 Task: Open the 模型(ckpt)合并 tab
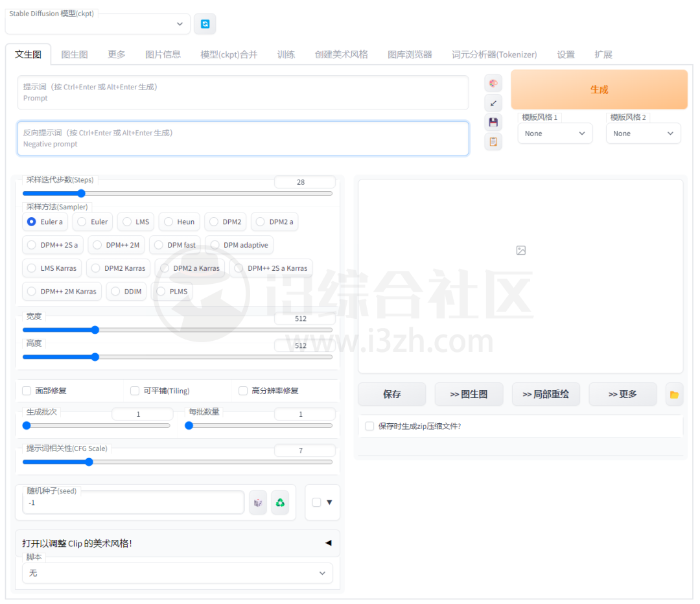[x=229, y=54]
